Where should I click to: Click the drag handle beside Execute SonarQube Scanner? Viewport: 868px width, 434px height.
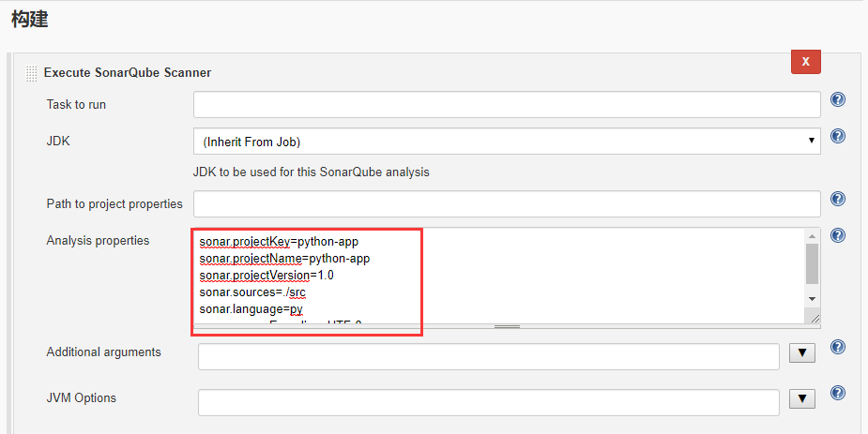[x=31, y=73]
